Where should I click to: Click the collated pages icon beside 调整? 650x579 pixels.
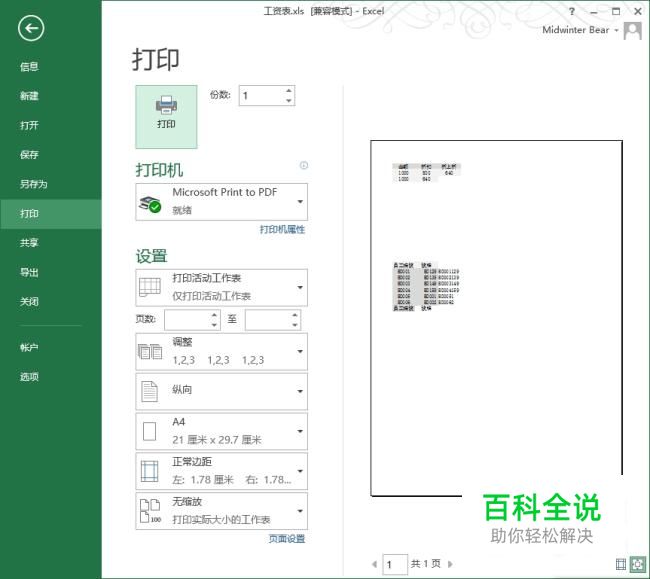[150, 351]
